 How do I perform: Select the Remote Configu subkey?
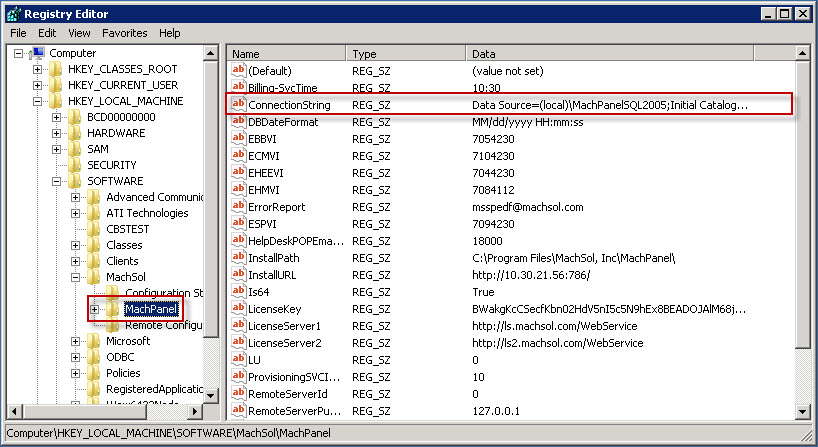pyautogui.click(x=163, y=325)
